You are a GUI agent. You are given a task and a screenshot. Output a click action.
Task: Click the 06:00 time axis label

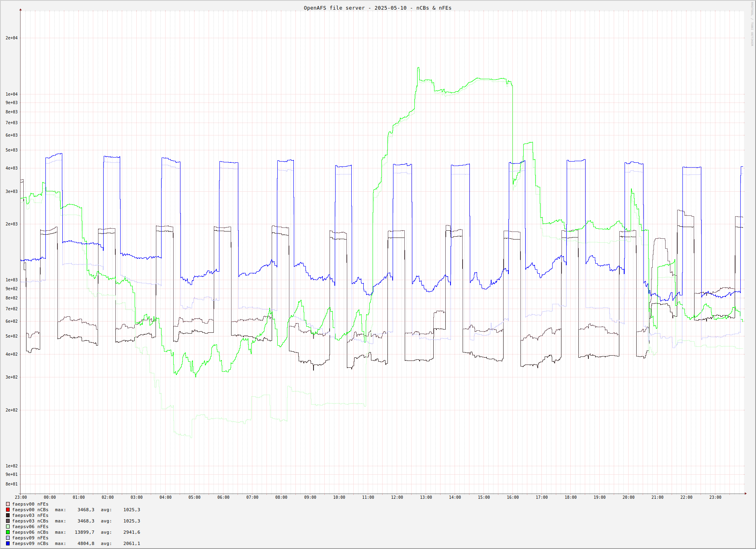[223, 498]
